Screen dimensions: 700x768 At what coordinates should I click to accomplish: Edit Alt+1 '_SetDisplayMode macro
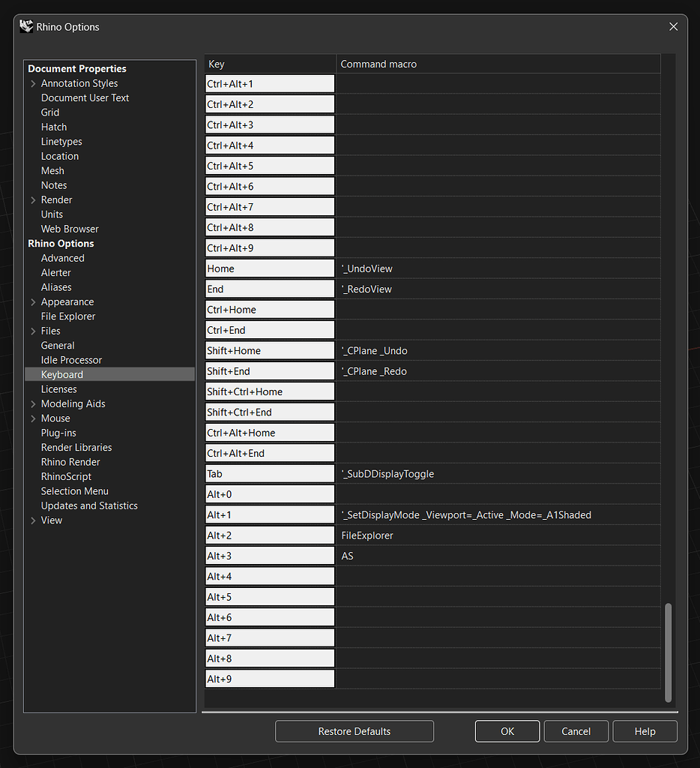point(498,515)
